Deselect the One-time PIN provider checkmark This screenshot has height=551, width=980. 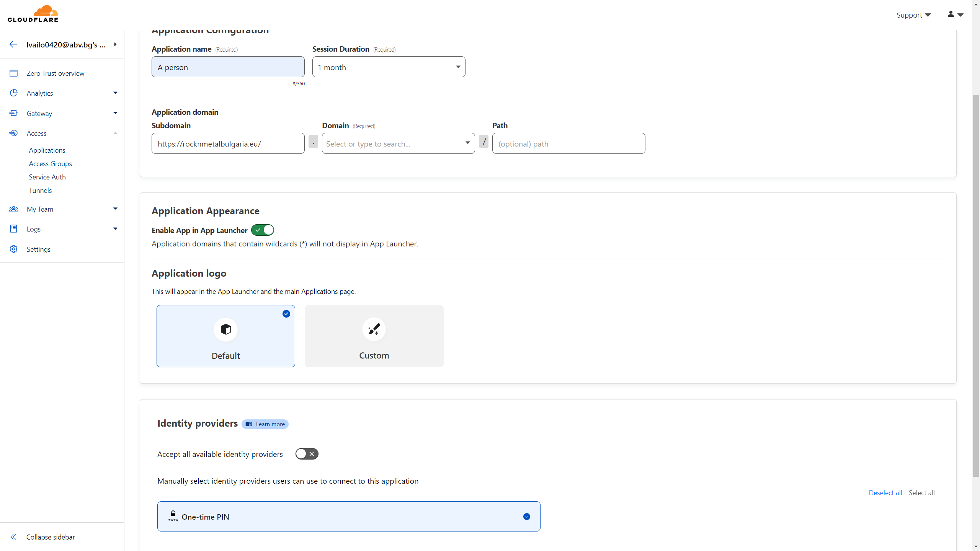click(527, 517)
